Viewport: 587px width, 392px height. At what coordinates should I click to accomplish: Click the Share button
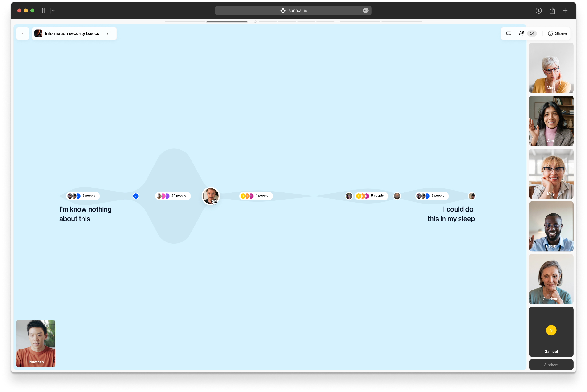pyautogui.click(x=557, y=33)
